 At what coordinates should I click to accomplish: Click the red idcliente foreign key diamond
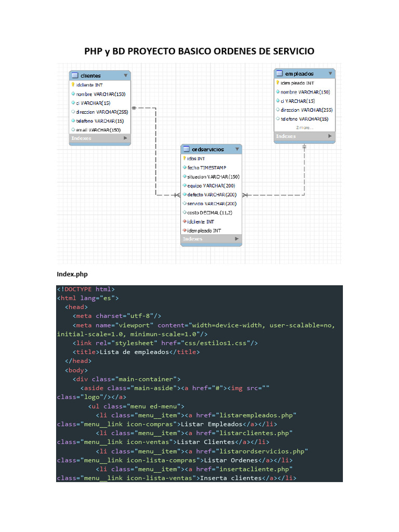184,221
